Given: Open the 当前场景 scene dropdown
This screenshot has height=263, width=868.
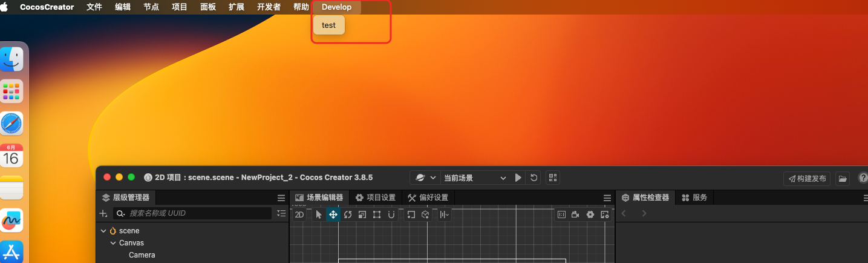Looking at the screenshot, I should tap(475, 178).
